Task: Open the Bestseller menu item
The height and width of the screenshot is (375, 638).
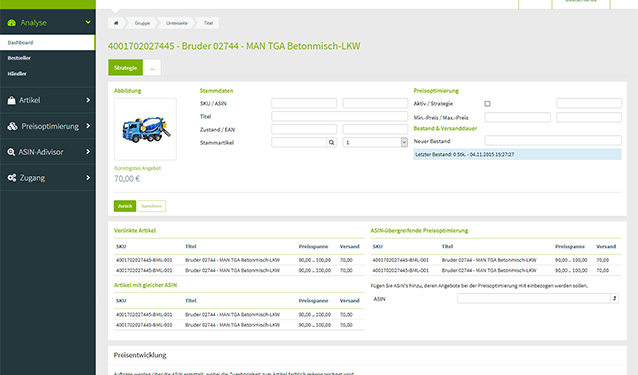Action: tap(19, 58)
